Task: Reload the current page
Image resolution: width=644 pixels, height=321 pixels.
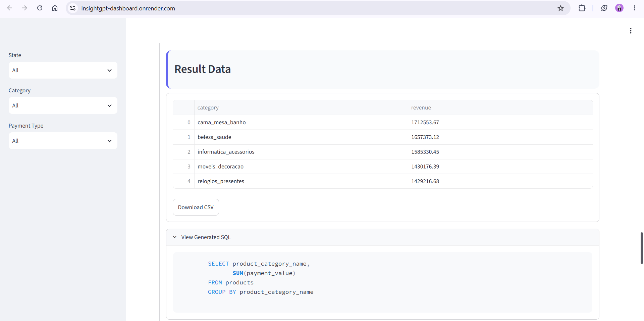Action: click(x=40, y=8)
